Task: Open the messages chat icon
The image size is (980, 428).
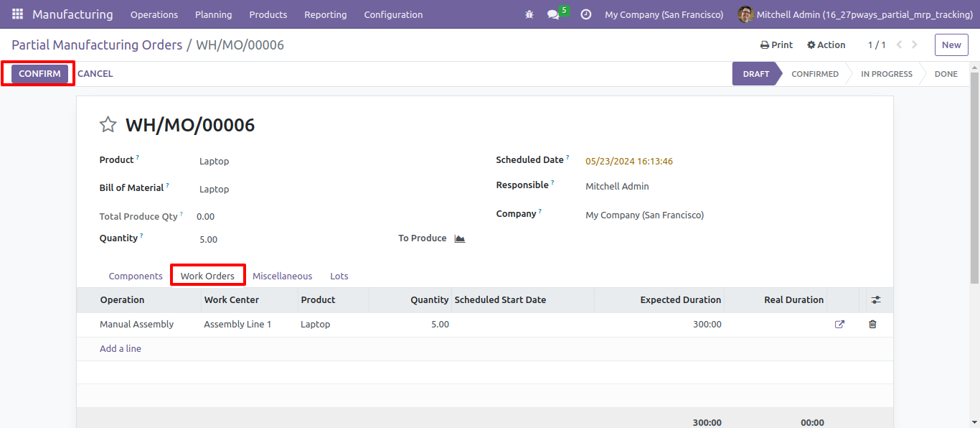Action: coord(553,14)
